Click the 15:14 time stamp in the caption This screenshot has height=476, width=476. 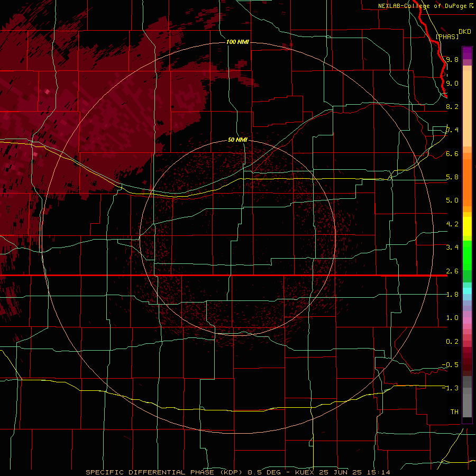tap(378, 472)
